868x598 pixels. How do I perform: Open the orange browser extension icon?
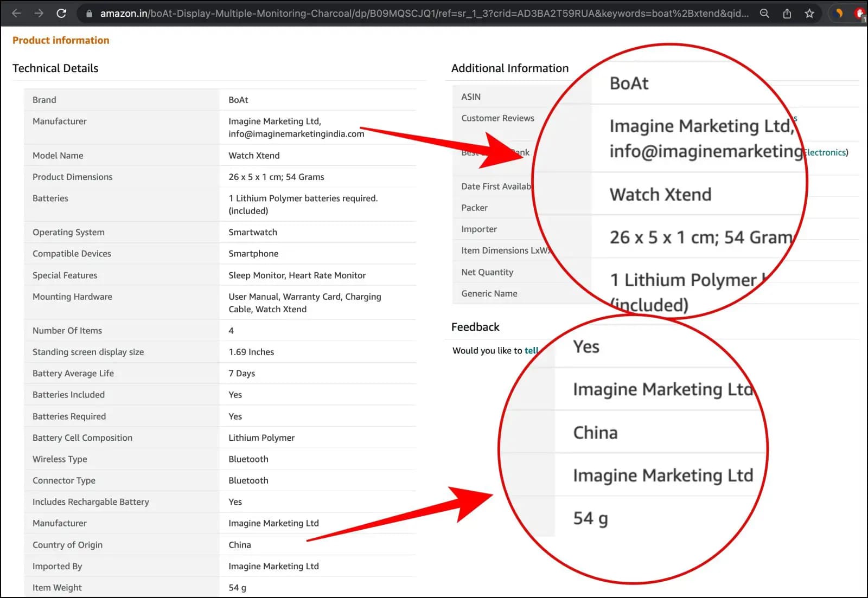click(x=839, y=14)
